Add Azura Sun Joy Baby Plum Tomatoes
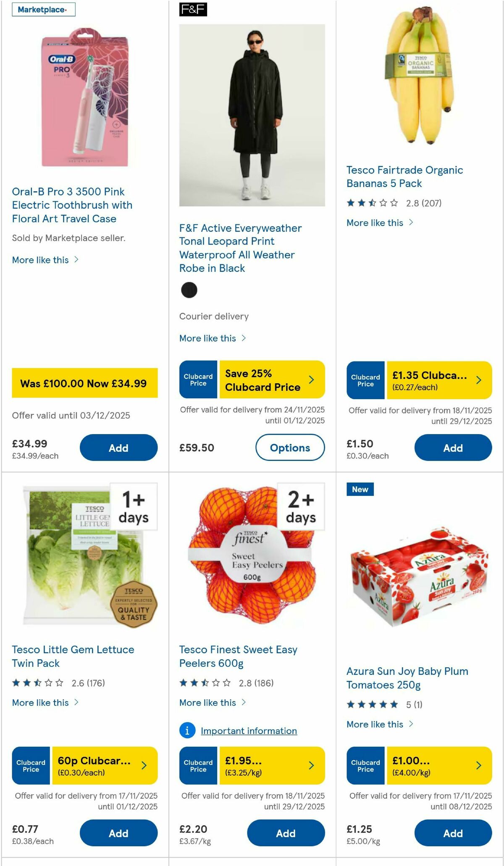The image size is (504, 866). (453, 833)
